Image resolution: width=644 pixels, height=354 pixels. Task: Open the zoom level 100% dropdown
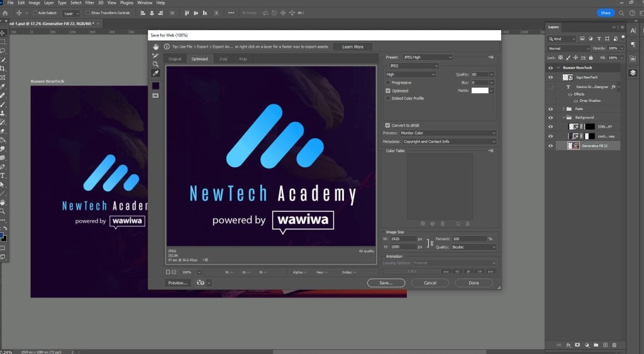coord(199,272)
